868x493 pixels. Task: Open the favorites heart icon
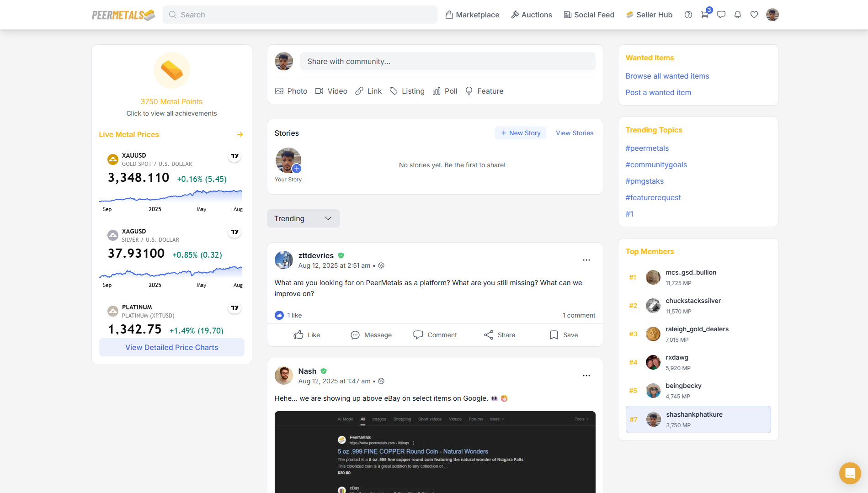(754, 15)
